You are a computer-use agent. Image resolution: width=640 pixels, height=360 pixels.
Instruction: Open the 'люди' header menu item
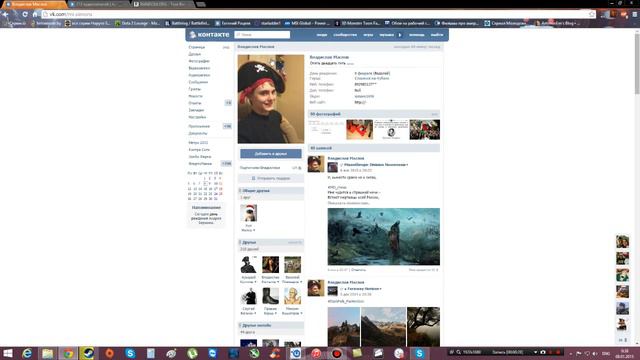[x=322, y=35]
